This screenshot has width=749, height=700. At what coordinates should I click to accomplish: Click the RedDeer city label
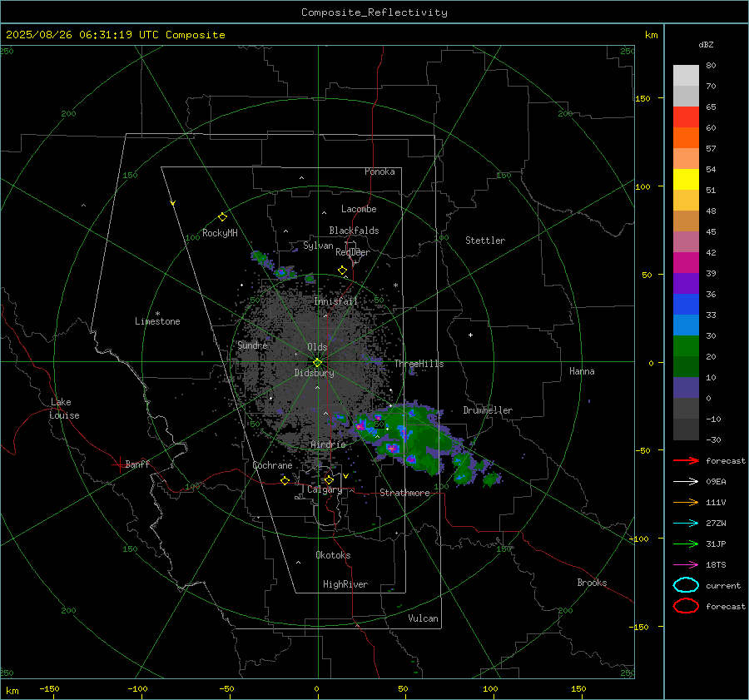pyautogui.click(x=353, y=252)
